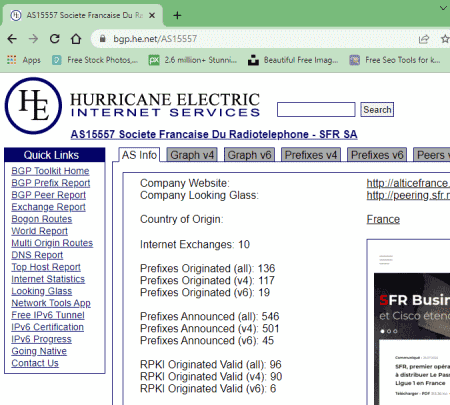Open the alticefrance company website link
Viewport: 450px width, 405px height.
point(408,183)
